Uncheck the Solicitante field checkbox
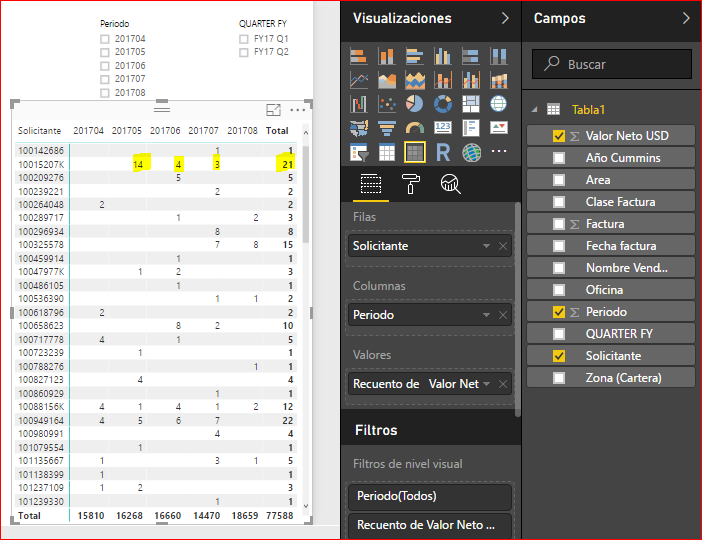 click(x=559, y=356)
